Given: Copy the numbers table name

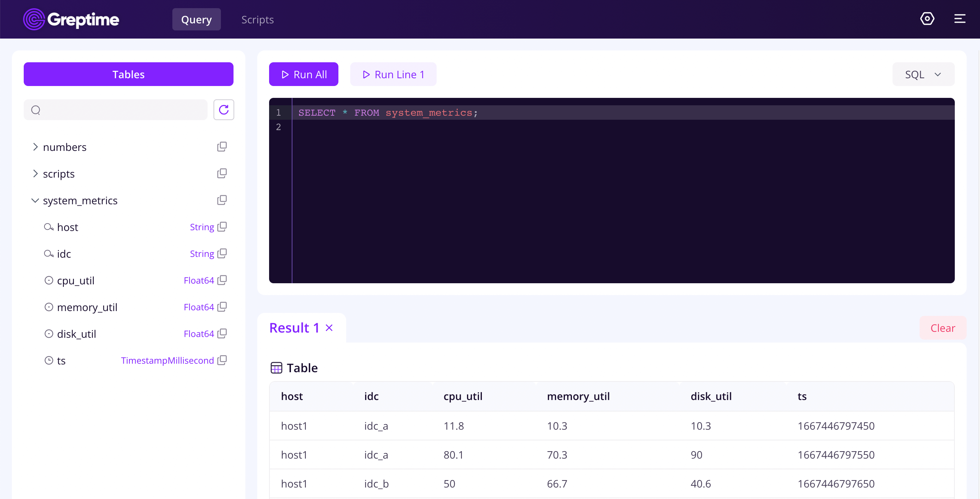Looking at the screenshot, I should [222, 146].
